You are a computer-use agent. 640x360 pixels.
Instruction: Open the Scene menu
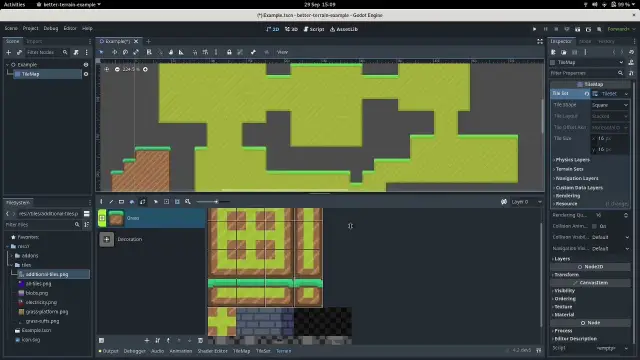click(x=11, y=28)
